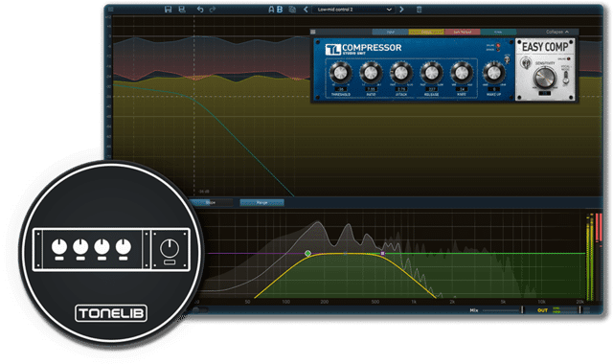Click the Save preset as icon
Image resolution: width=613 pixels, height=364 pixels.
point(182,10)
